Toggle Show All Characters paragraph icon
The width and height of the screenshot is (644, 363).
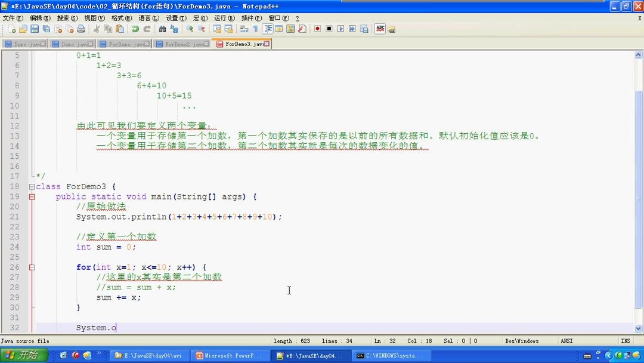pyautogui.click(x=255, y=28)
